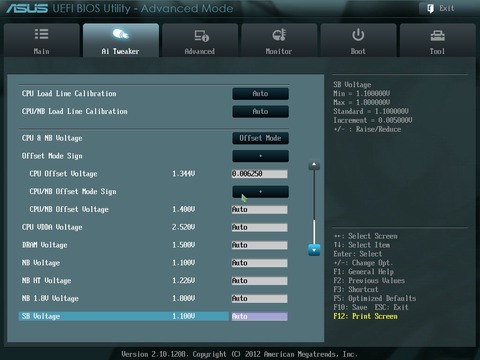Image resolution: width=480 pixels, height=360 pixels.
Task: Click the 2.520V VDDA voltage reading
Action: pos(184,227)
